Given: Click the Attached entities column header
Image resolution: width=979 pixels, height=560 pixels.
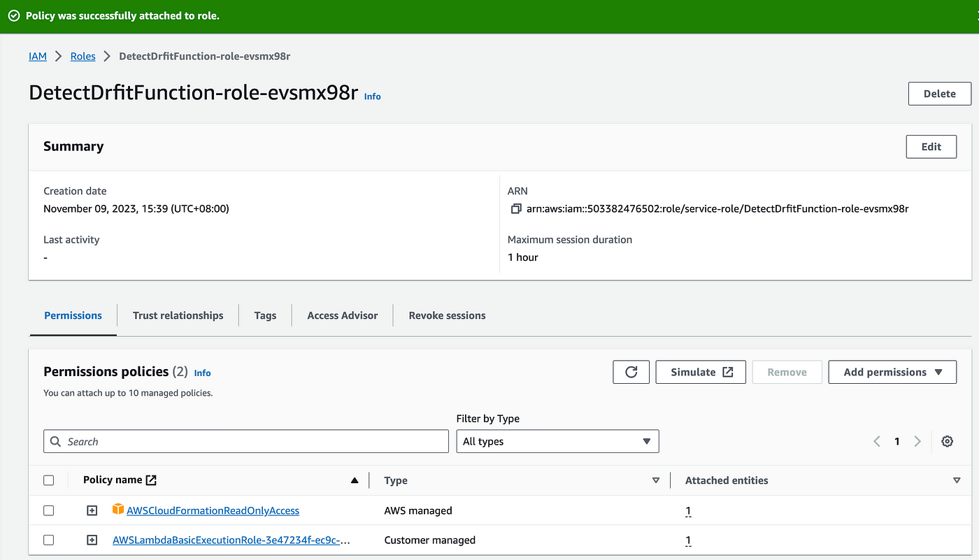Looking at the screenshot, I should [727, 480].
